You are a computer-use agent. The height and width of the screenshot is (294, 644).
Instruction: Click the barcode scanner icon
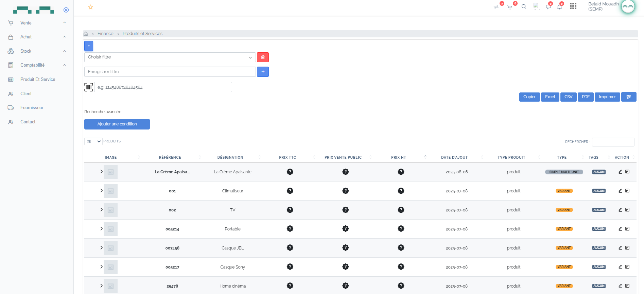tap(89, 87)
